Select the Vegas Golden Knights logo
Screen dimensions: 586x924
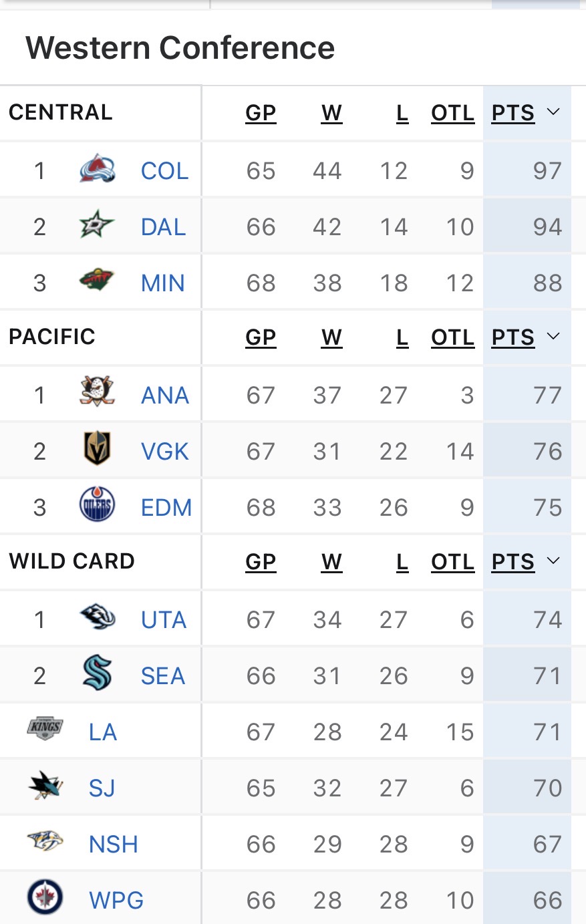tap(97, 450)
